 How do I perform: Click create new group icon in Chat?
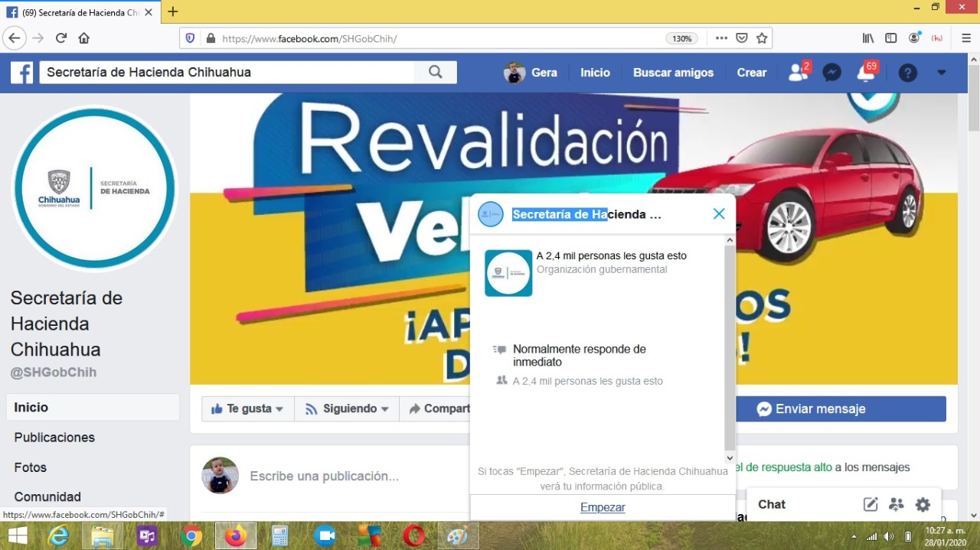(x=897, y=505)
